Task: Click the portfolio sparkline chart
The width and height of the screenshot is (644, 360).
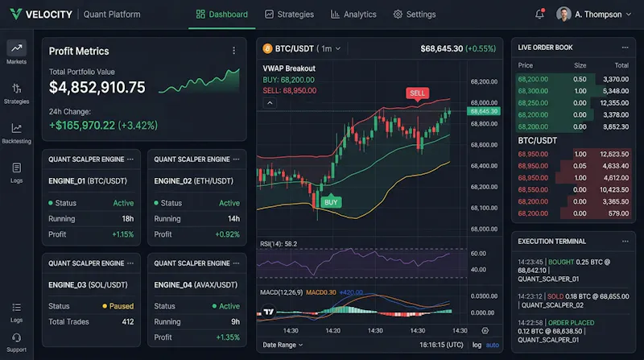Action: 199,81
